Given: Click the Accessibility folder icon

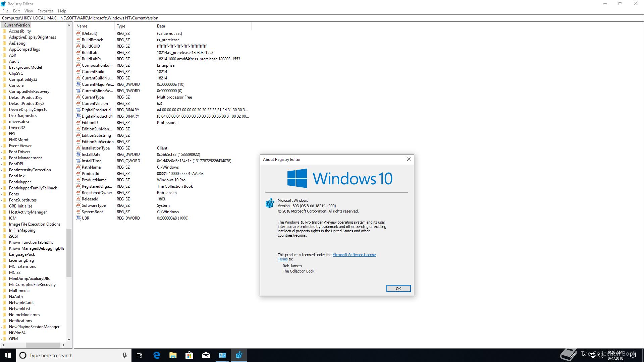Looking at the screenshot, I should click(x=5, y=31).
